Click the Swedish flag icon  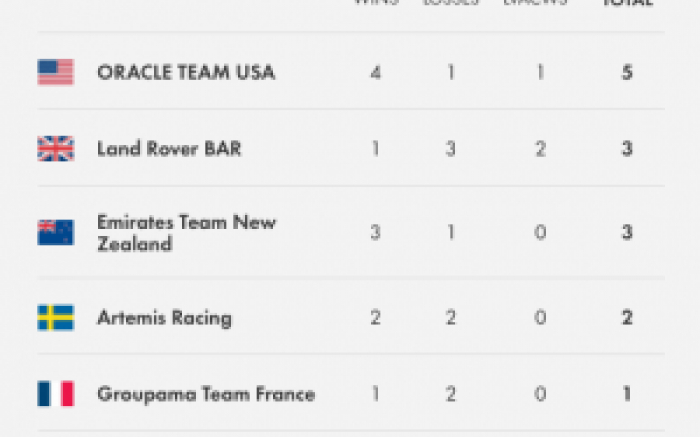coord(56,318)
